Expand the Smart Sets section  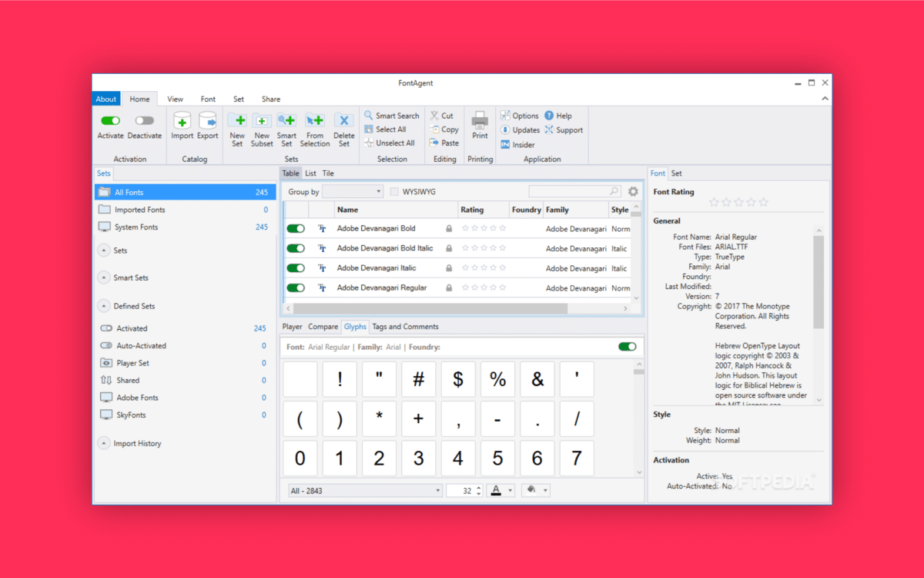pos(104,277)
